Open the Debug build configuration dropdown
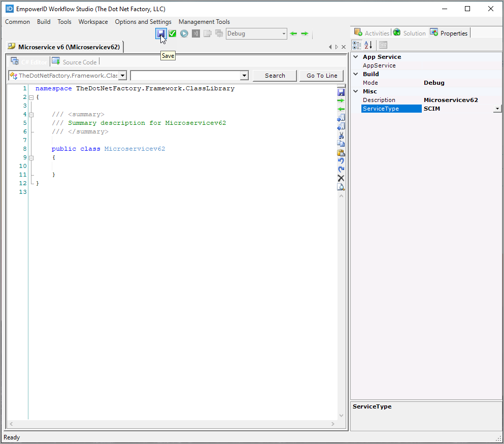Viewport: 504px width, 444px height. pyautogui.click(x=284, y=33)
